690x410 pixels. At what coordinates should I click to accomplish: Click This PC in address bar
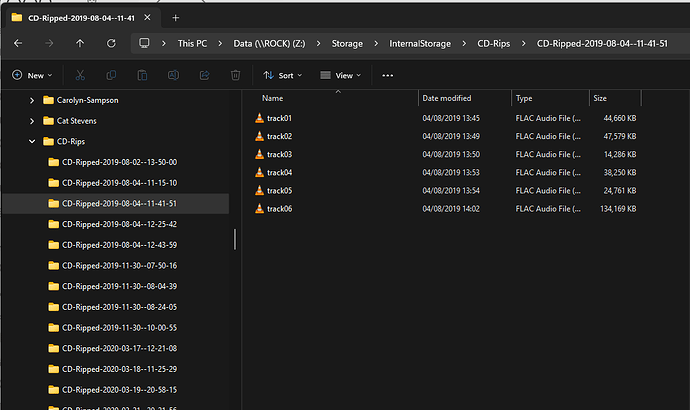pyautogui.click(x=192, y=44)
